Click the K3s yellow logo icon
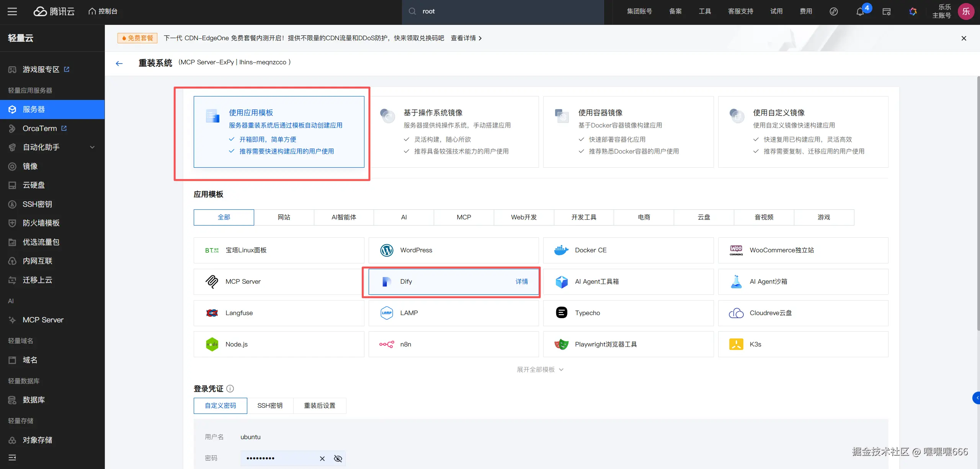The width and height of the screenshot is (980, 469). coord(736,345)
